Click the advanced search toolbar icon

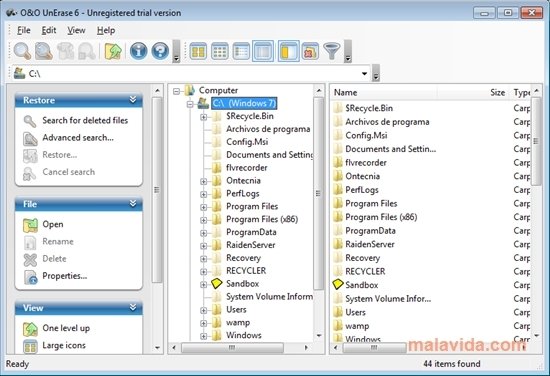click(44, 51)
